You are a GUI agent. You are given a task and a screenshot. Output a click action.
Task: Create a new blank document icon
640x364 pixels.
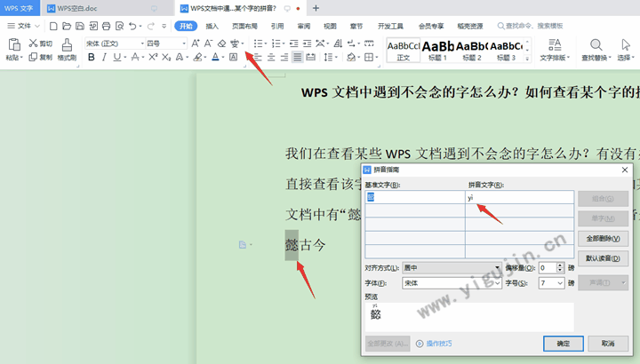coord(53,26)
